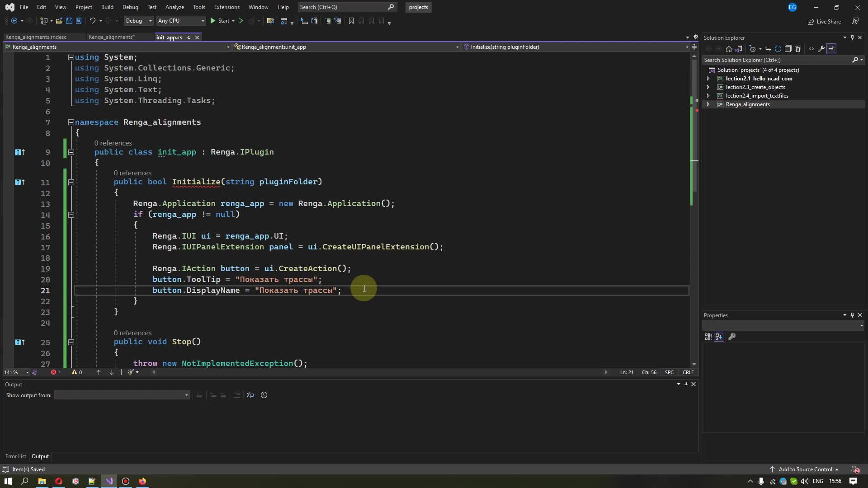Open the Show output from dropdown
The width and height of the screenshot is (868, 488).
coord(122,395)
